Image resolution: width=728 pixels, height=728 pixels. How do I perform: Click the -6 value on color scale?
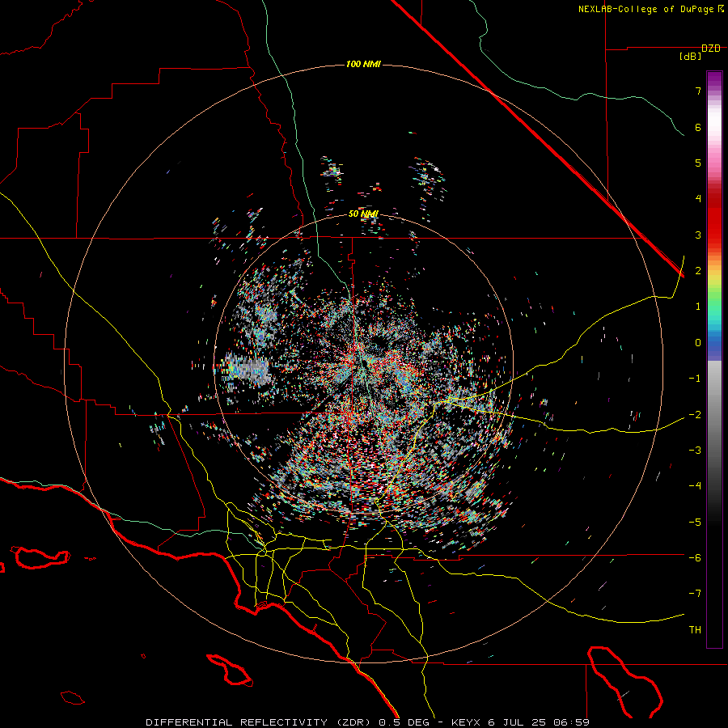[x=695, y=558]
